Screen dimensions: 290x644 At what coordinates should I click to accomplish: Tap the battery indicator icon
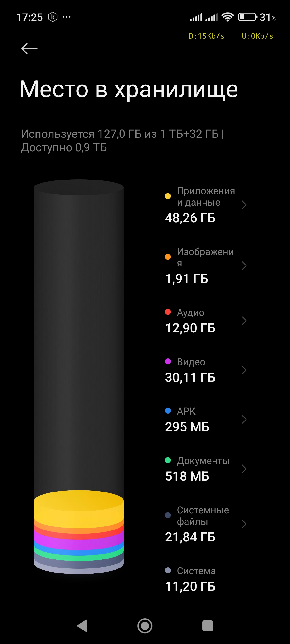tap(247, 17)
